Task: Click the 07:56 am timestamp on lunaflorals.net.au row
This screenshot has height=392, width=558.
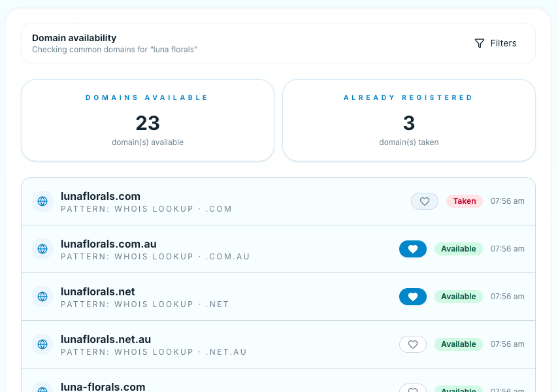Action: point(508,344)
